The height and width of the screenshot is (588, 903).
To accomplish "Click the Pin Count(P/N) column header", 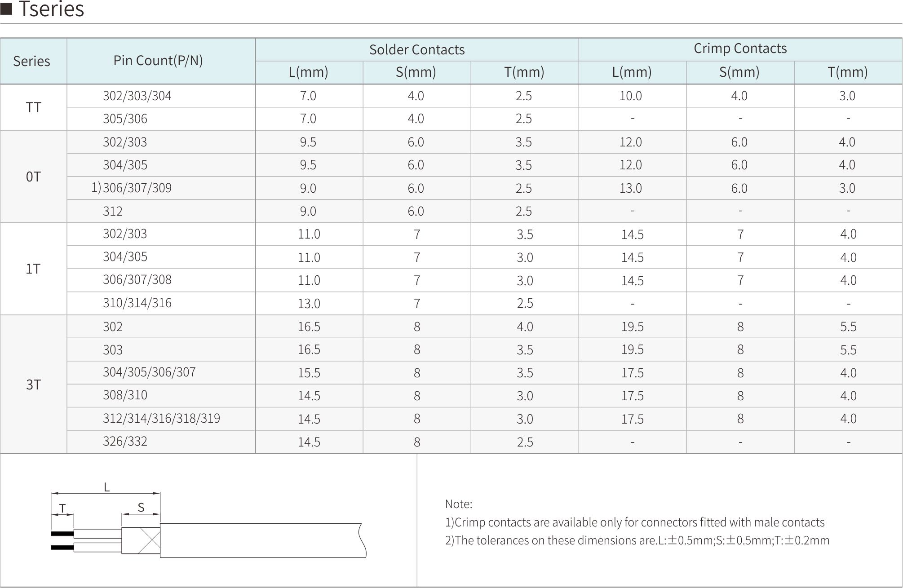I will click(x=158, y=61).
